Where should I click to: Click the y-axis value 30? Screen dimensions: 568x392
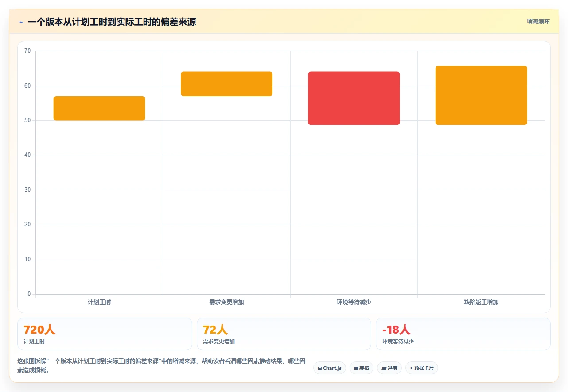click(x=27, y=190)
